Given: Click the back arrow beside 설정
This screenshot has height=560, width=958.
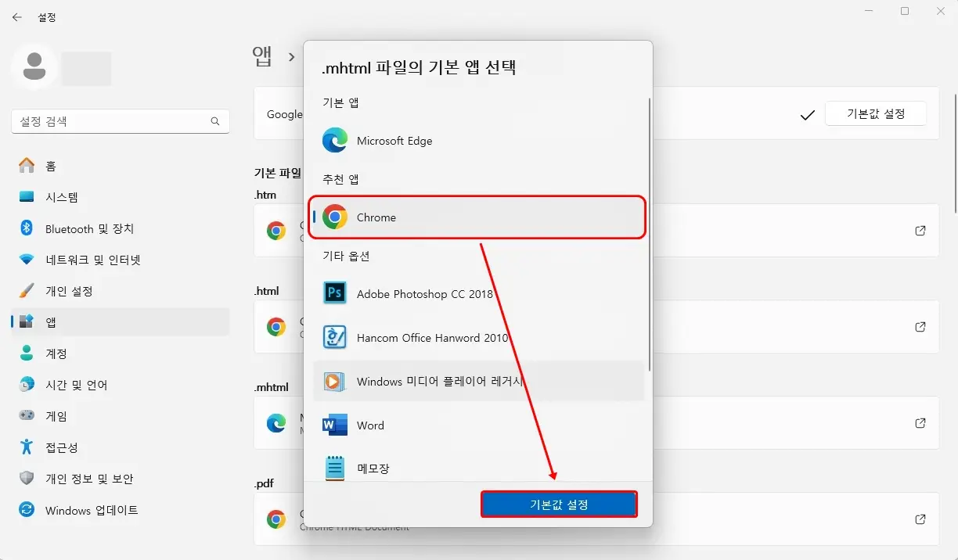Looking at the screenshot, I should [17, 16].
